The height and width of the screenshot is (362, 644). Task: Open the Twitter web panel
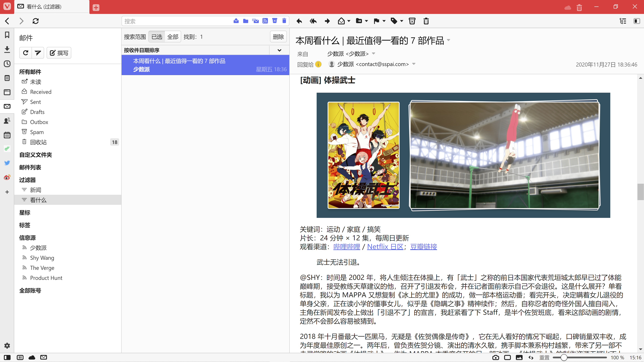tap(7, 163)
